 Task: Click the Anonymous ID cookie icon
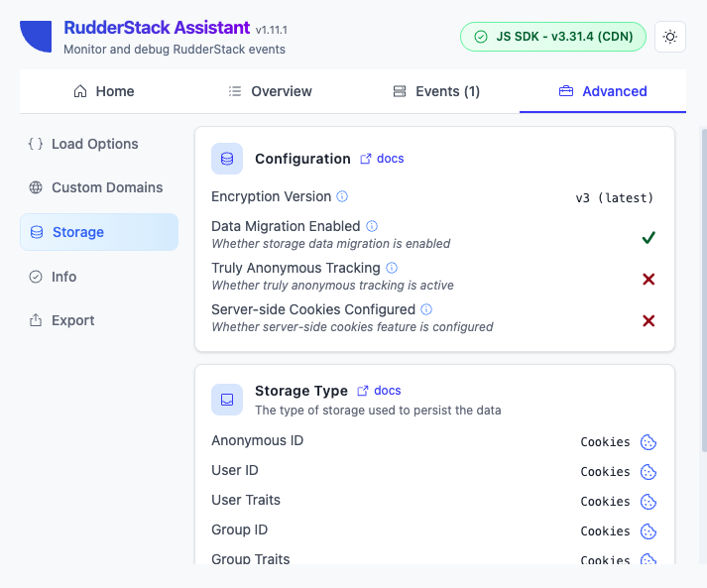[648, 442]
